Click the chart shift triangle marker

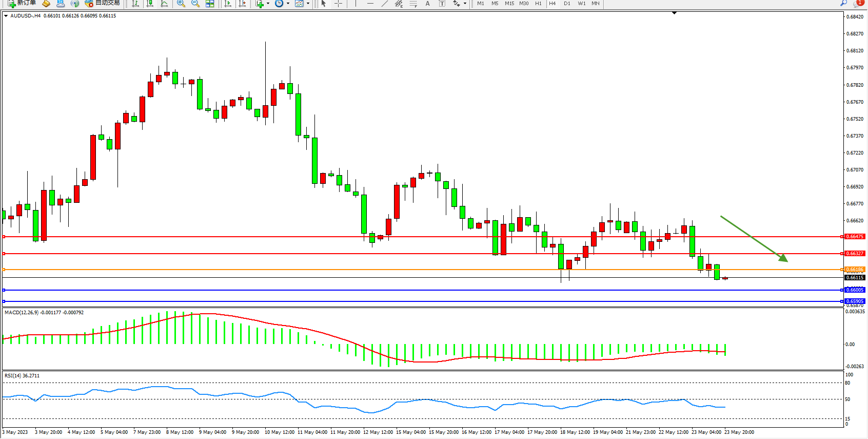point(674,13)
